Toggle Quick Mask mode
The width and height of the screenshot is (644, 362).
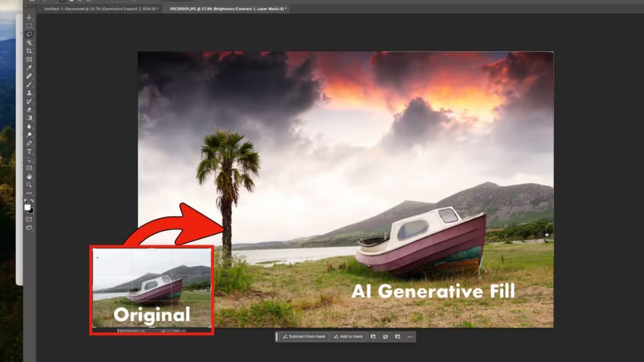tap(29, 219)
